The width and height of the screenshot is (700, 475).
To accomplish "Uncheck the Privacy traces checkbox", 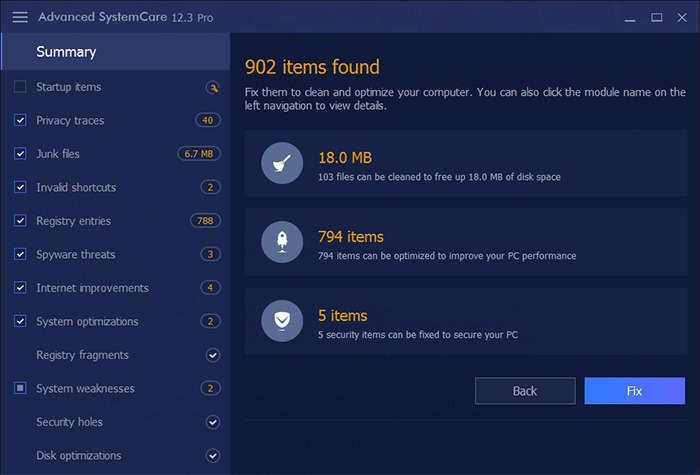I will pos(20,120).
